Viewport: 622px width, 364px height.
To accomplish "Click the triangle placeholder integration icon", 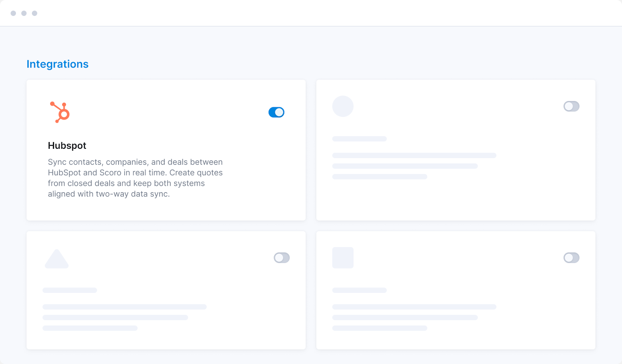I will [x=57, y=259].
